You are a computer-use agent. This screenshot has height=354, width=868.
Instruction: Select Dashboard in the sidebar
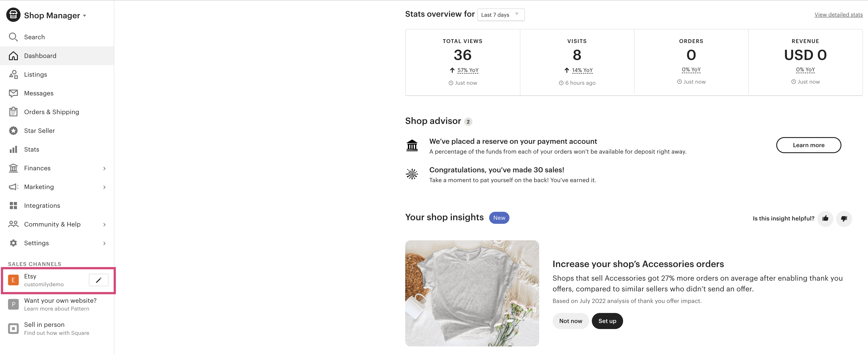click(40, 56)
